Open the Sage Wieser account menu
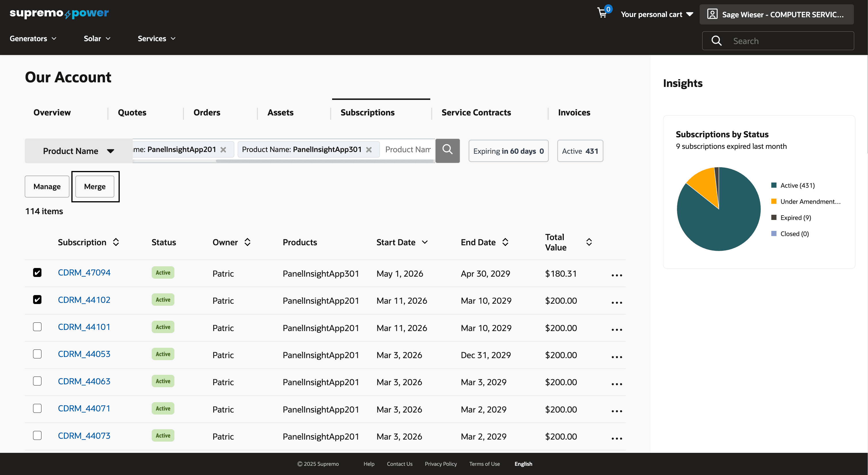Viewport: 868px width, 475px height. pos(776,14)
